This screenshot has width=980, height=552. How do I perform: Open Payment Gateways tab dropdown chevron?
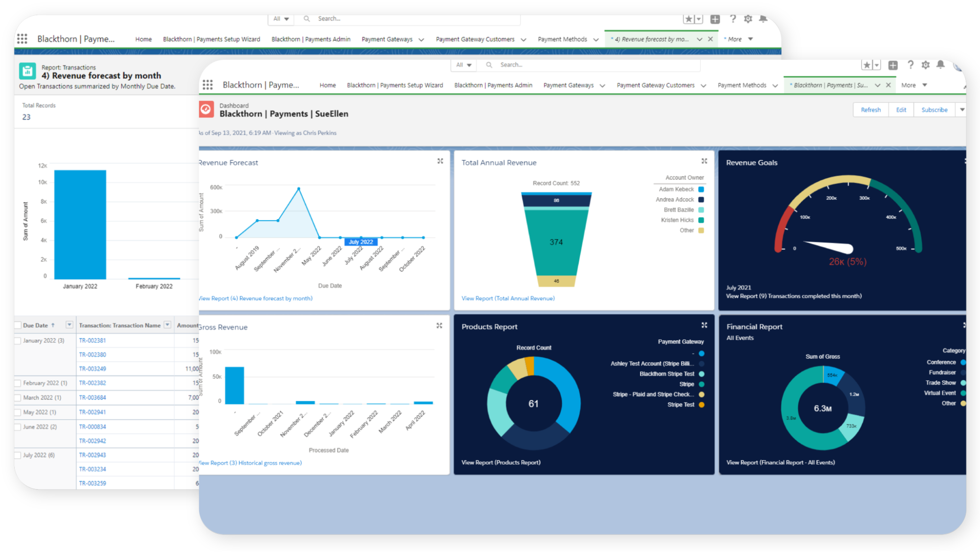[x=603, y=85]
